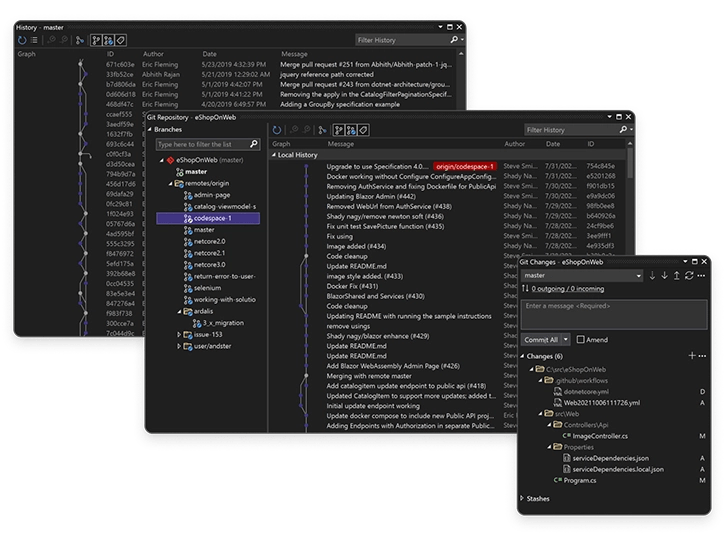Focus the commit message box

coord(614,314)
